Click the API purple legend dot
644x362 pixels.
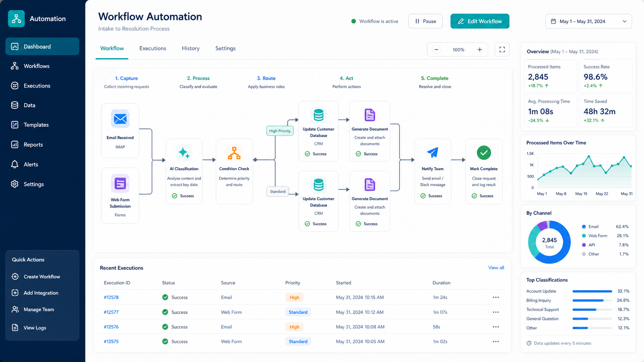[x=584, y=245]
